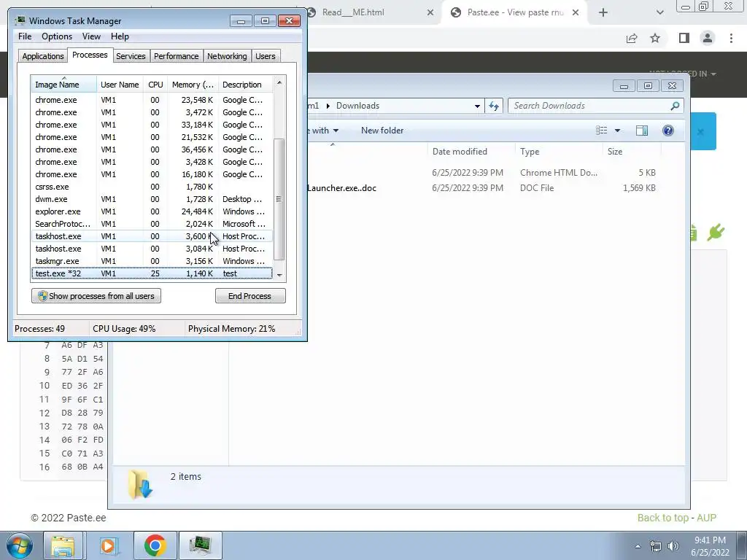Open the network status tray icon
Viewport: 747px width, 560px height.
(x=656, y=546)
